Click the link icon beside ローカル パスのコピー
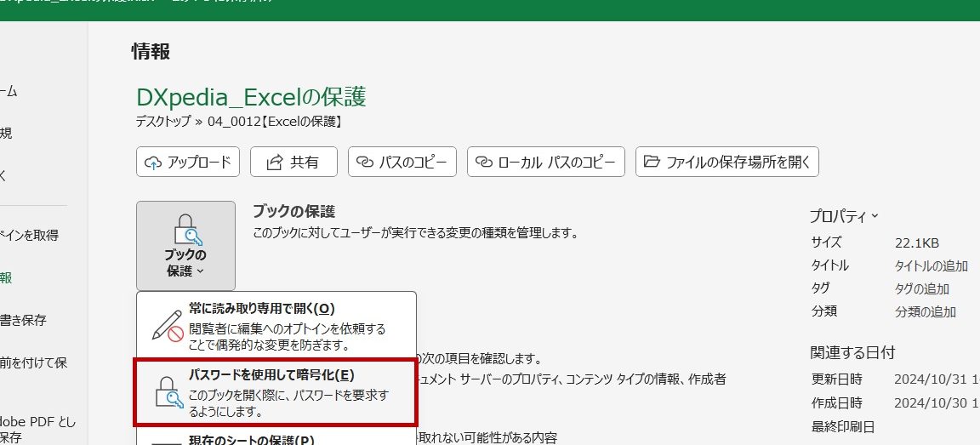Viewport: 980px width, 445px height. point(484,163)
